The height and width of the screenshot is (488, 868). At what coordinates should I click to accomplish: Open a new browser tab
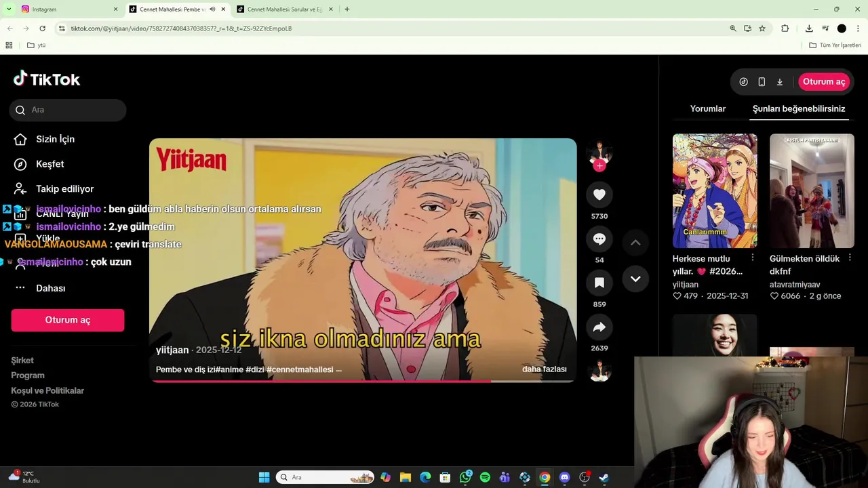[x=347, y=9]
